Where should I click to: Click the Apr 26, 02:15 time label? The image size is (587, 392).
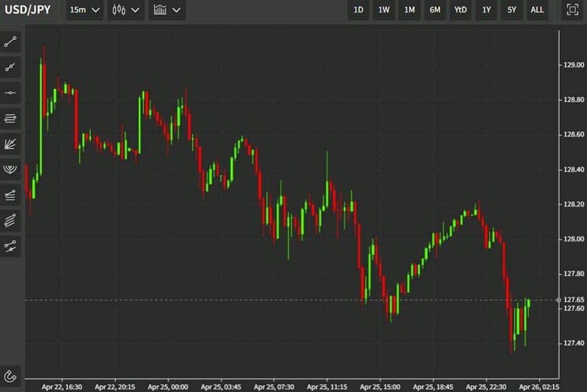pyautogui.click(x=539, y=387)
